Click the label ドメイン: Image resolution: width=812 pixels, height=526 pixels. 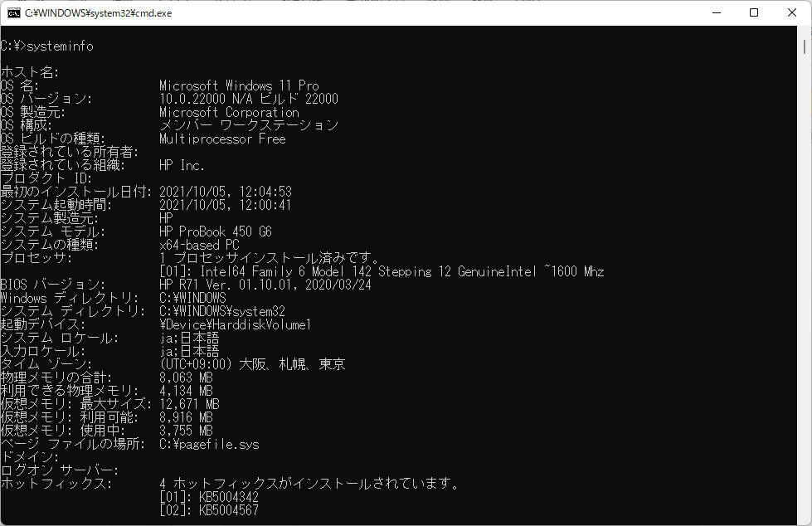click(30, 457)
